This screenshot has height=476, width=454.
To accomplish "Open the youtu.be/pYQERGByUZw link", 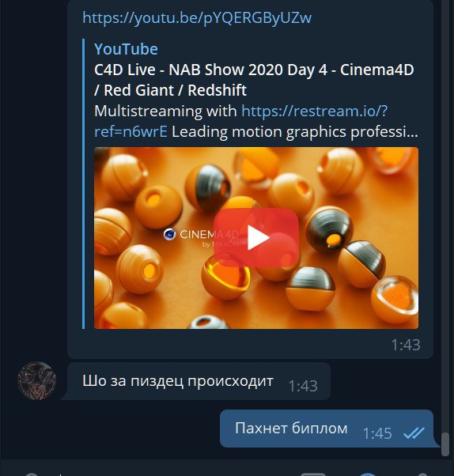I will tap(197, 17).
